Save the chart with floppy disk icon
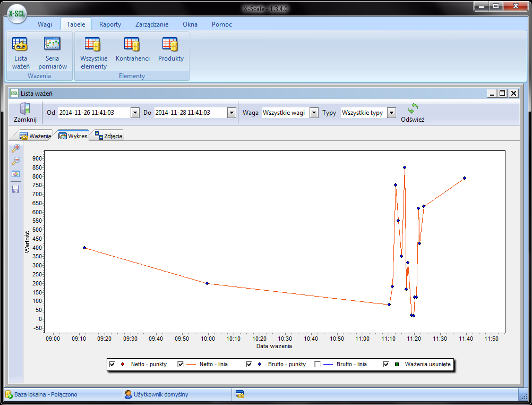This screenshot has width=532, height=405. (15, 189)
